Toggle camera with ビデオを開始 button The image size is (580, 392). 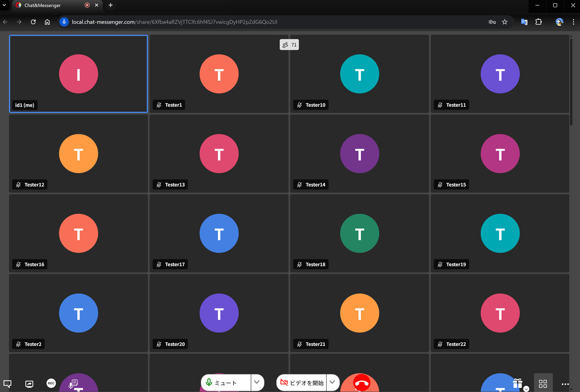(302, 383)
